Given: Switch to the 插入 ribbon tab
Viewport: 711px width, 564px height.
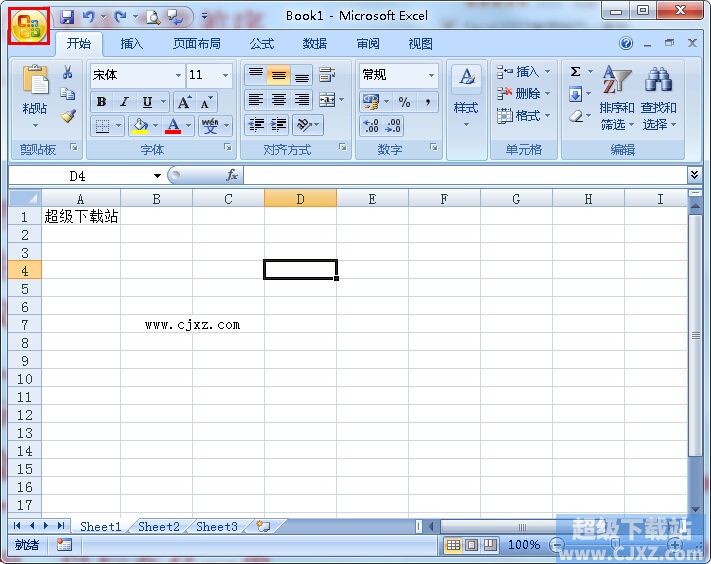Looking at the screenshot, I should coord(131,44).
